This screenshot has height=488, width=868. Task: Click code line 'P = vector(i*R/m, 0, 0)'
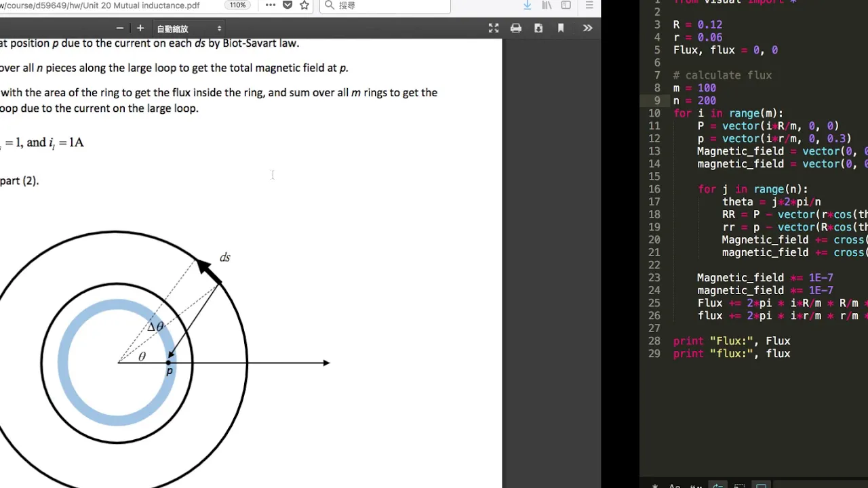click(768, 126)
